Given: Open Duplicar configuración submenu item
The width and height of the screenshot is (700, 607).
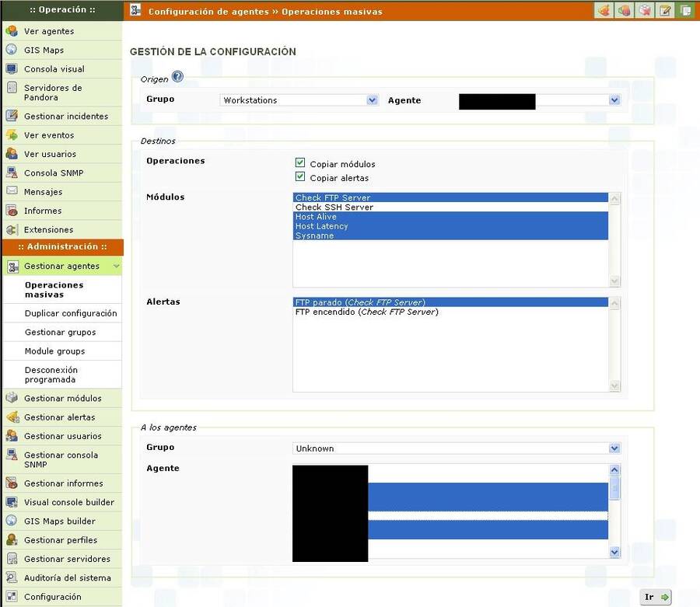Looking at the screenshot, I should pos(70,313).
